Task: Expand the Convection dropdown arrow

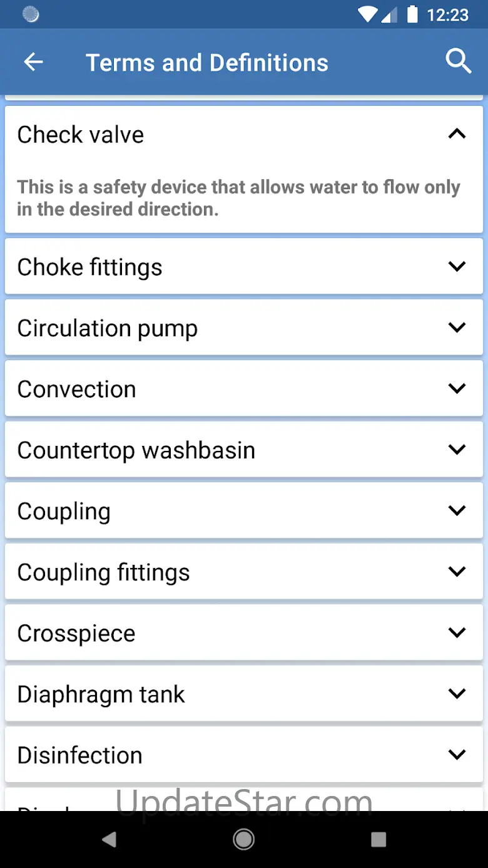Action: pos(457,388)
